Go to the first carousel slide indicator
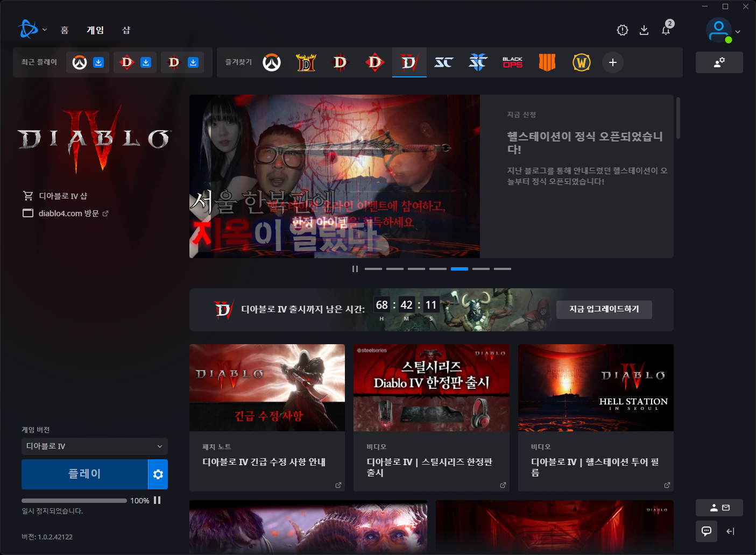The image size is (756, 555). tap(373, 269)
